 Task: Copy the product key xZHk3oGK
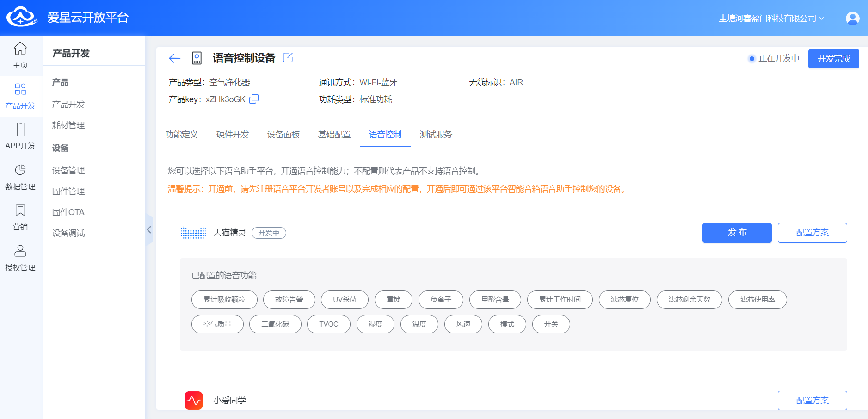click(x=254, y=99)
